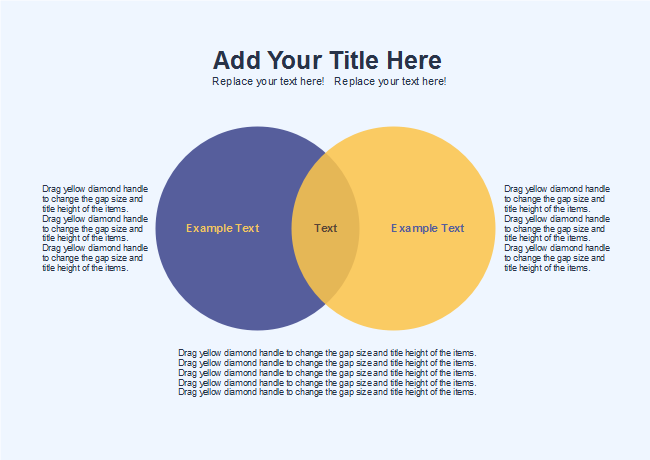The image size is (650, 460).
Task: Select the right "Replace your text here!" subtitle
Action: [390, 81]
